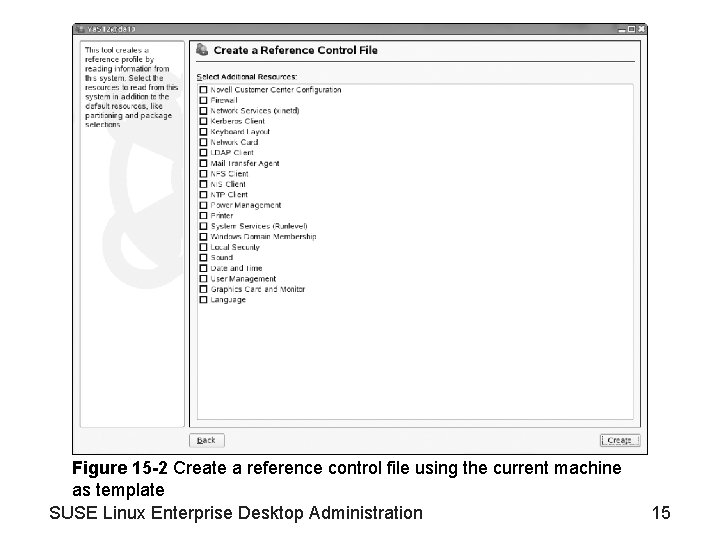Viewport: 720px width, 540px height.
Task: Enable the Power Management checkbox
Action: click(203, 205)
